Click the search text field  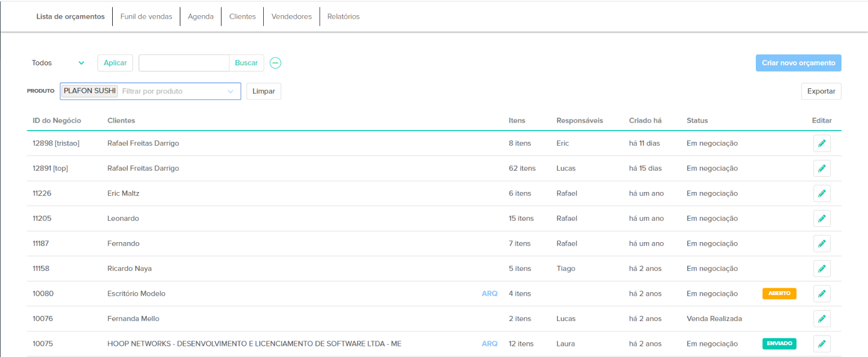184,63
